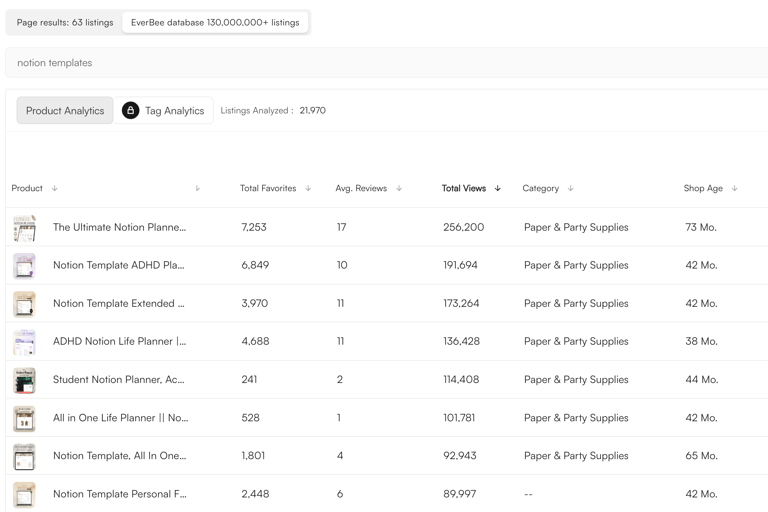Toggle Total Views sort arrow
768x512 pixels.
click(x=498, y=188)
